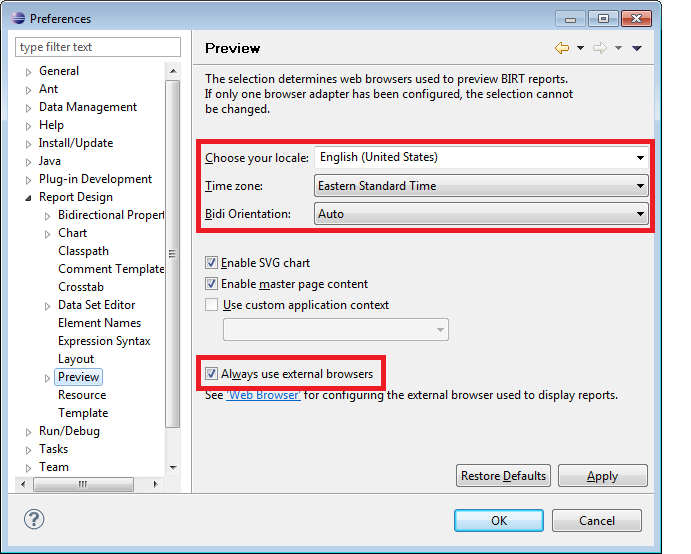The image size is (691, 554).
Task: Open the Choose your locale dropdown
Action: pos(481,157)
